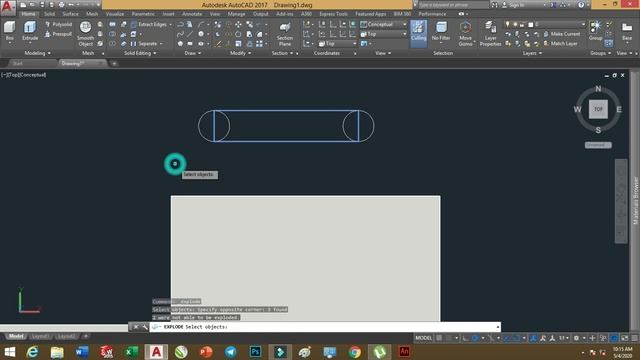Viewport: 640px width, 360px height.
Task: Click the No Filter selection tool
Action: click(x=441, y=32)
